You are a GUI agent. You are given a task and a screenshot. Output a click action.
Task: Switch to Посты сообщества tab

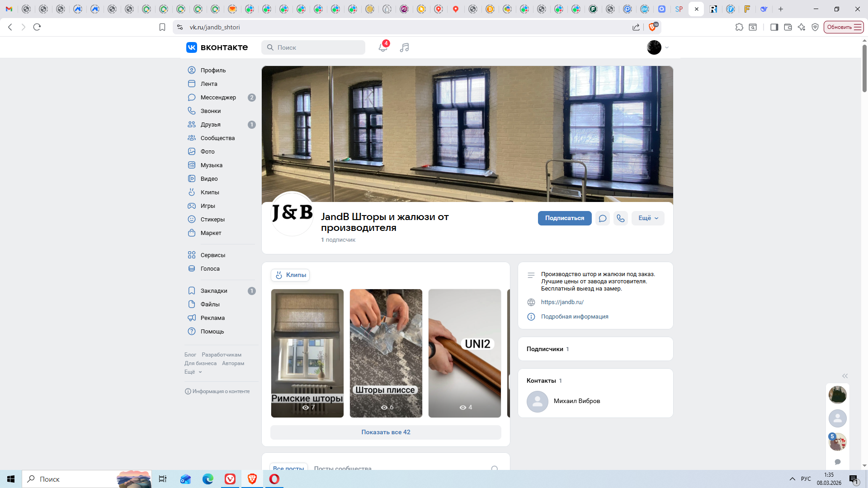[x=342, y=468]
